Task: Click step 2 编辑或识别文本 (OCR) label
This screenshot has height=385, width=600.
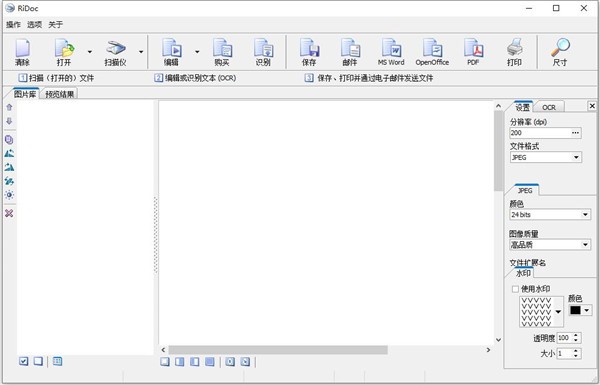Action: click(195, 78)
